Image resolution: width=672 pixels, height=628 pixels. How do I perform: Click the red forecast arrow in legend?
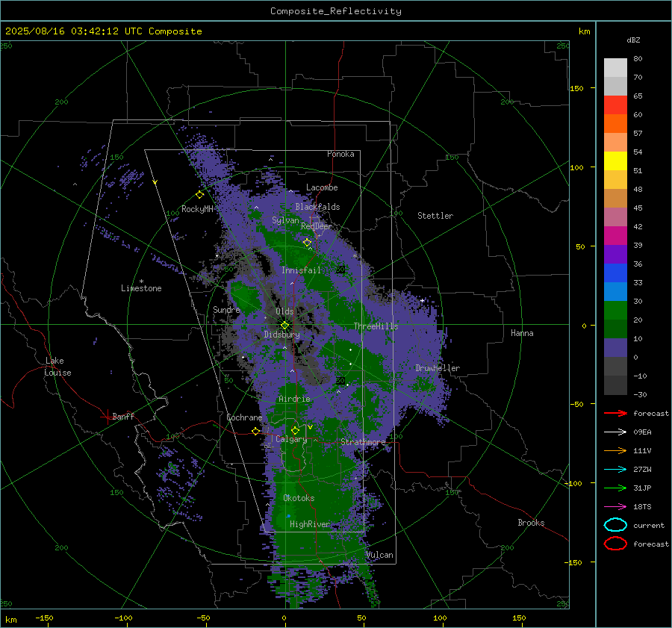(x=615, y=413)
